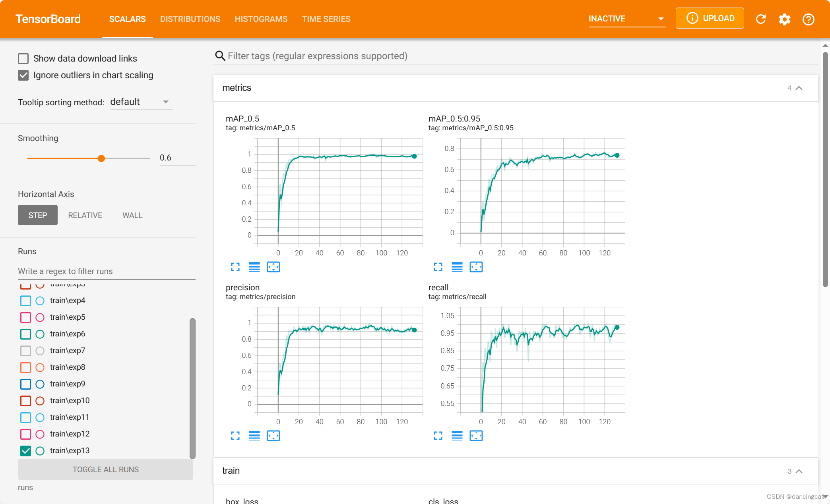Toggle y-axis log scale on mAP_0.5:0.95 chart
830x504 pixels.
[x=457, y=267]
